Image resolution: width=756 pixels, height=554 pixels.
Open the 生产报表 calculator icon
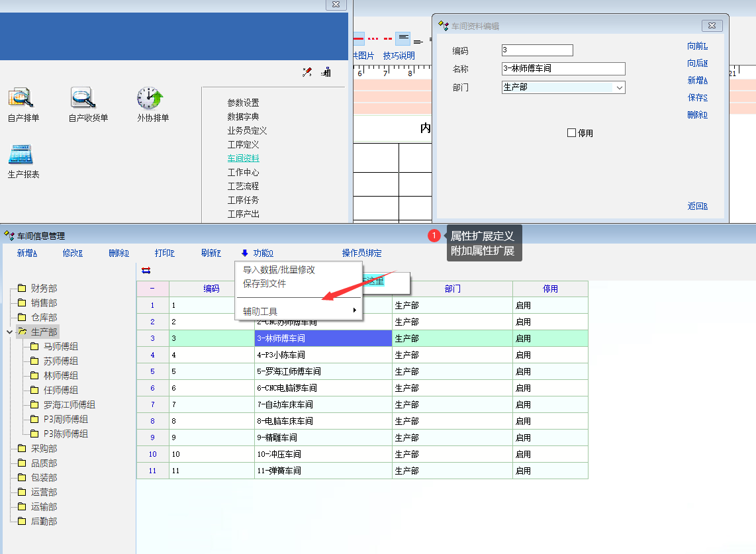click(21, 155)
